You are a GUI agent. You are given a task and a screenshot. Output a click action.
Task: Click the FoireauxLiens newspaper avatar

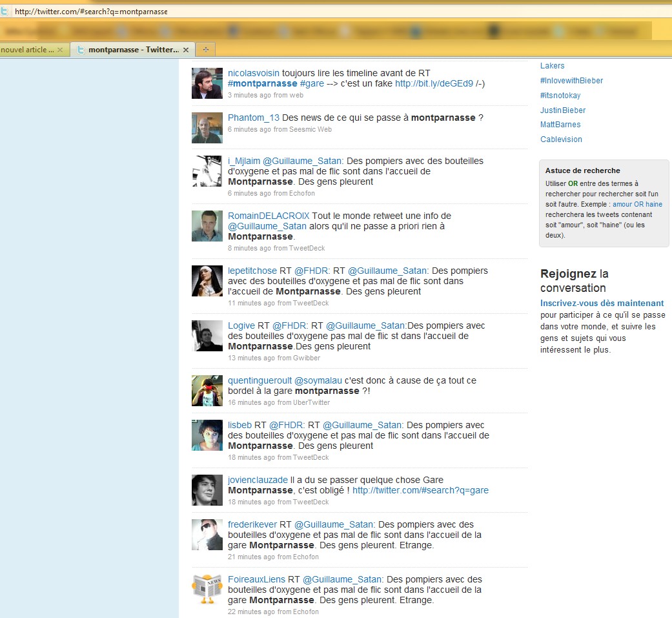(207, 590)
